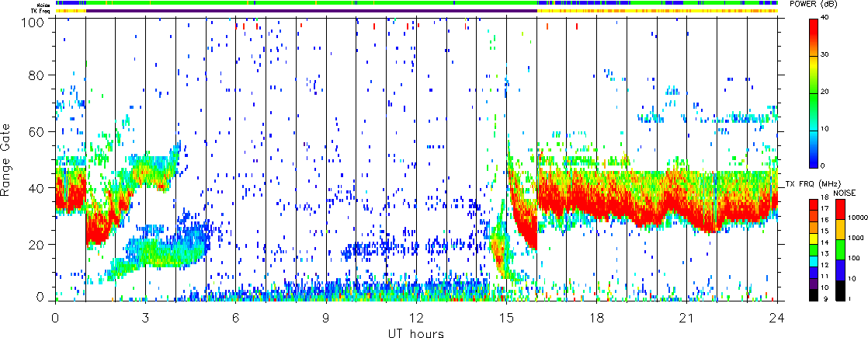Viewport: 868px width, 338px height.
Task: Click the POWER (dB) color bar
Action: click(x=814, y=93)
